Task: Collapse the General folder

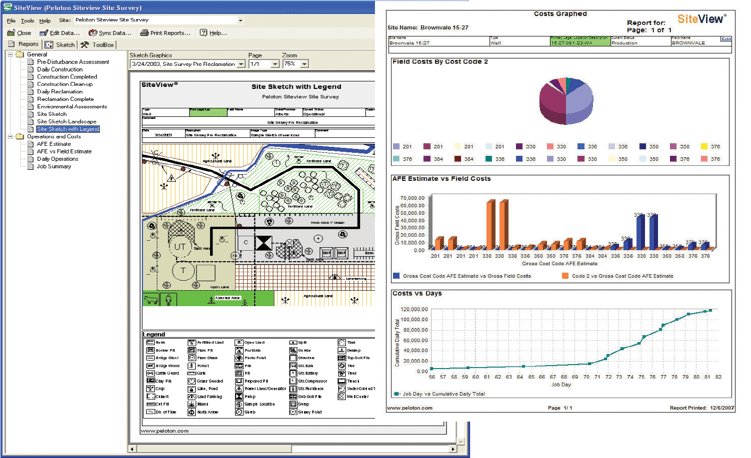Action: [10, 55]
